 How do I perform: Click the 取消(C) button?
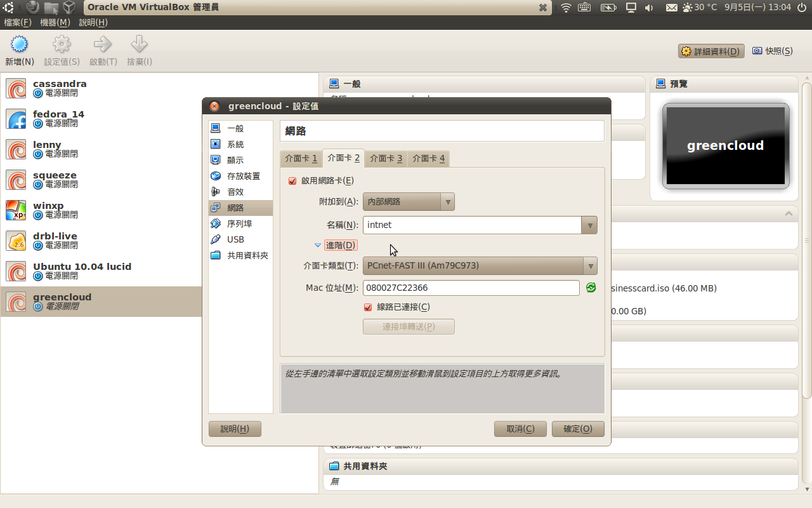coord(520,429)
